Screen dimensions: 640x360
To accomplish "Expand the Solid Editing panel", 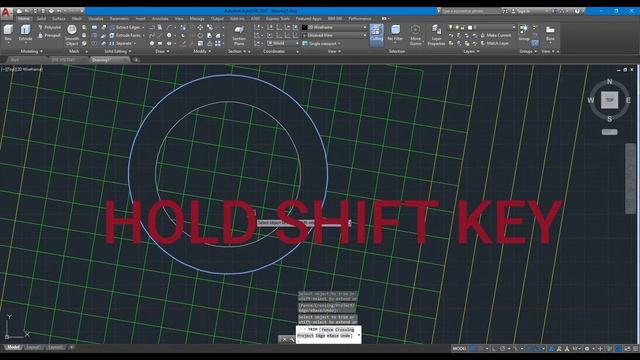I will [x=118, y=51].
